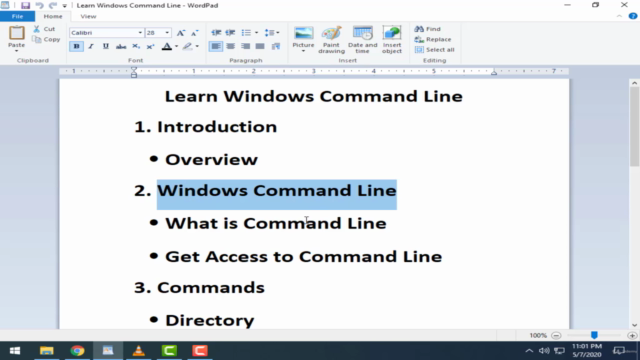The height and width of the screenshot is (360, 640).
Task: Toggle Superscript formatting
Action: pyautogui.click(x=151, y=46)
